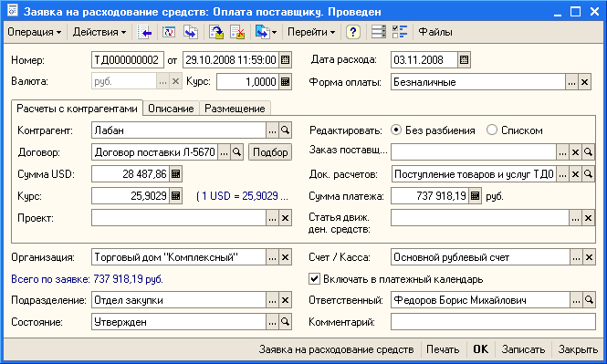Clear the Счет / Касса field
607x364 pixels.
tap(589, 257)
